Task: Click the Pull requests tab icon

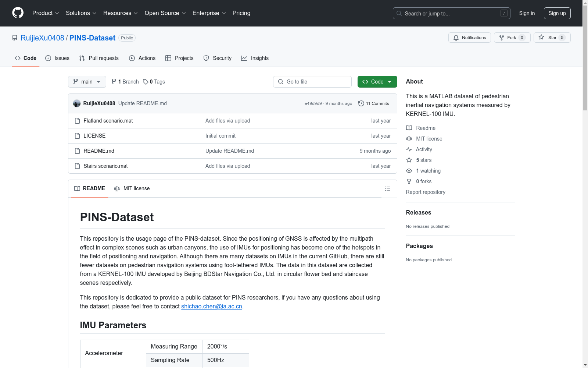Action: (x=82, y=58)
